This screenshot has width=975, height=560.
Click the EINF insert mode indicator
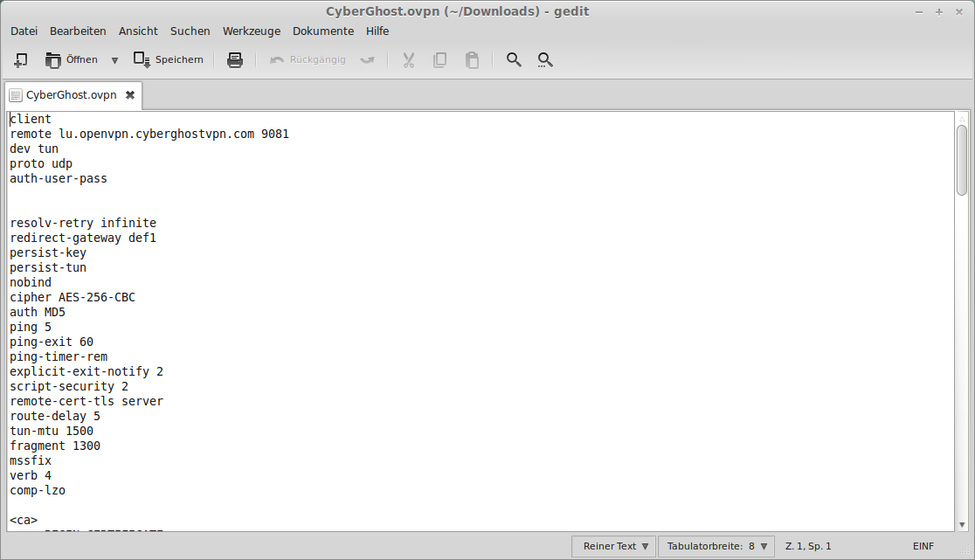[x=923, y=546]
